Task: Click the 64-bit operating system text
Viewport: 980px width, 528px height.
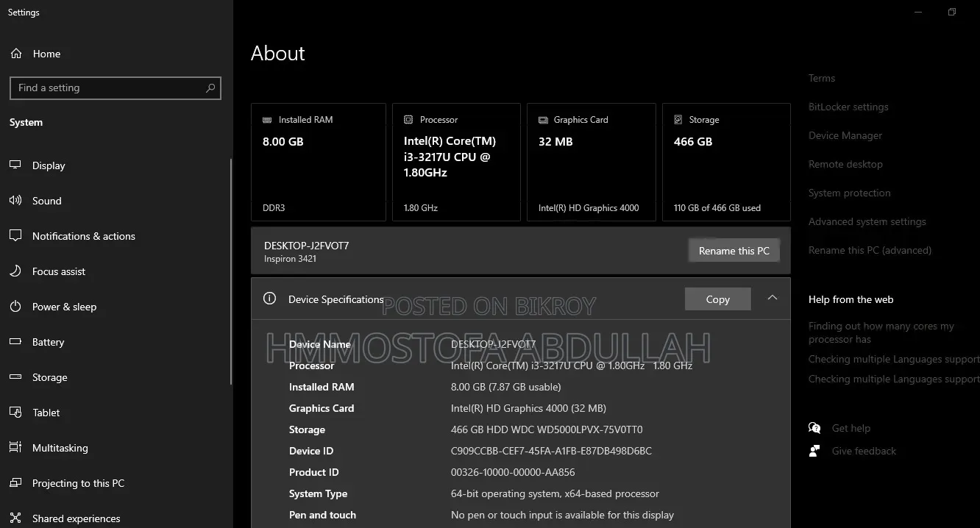Action: coord(555,493)
